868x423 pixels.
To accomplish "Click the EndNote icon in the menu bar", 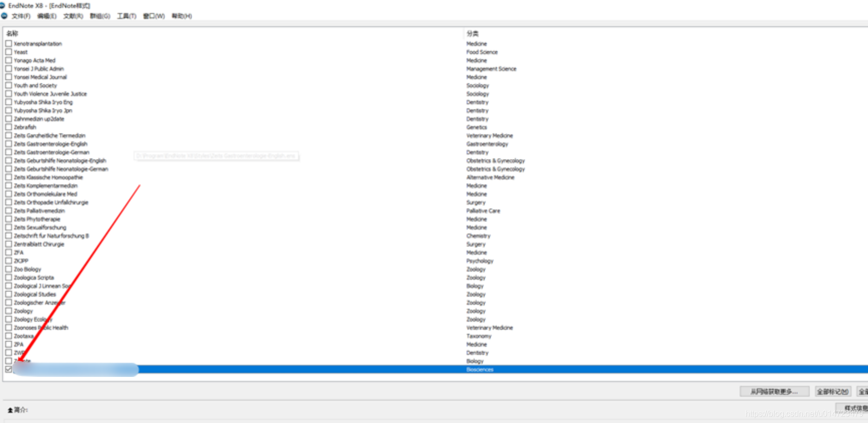I will click(x=4, y=16).
